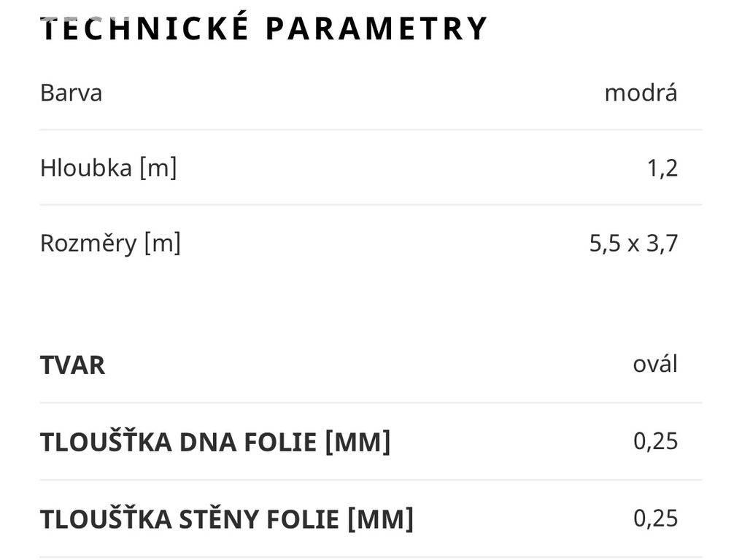Select the Hloubka [m] label

(109, 168)
